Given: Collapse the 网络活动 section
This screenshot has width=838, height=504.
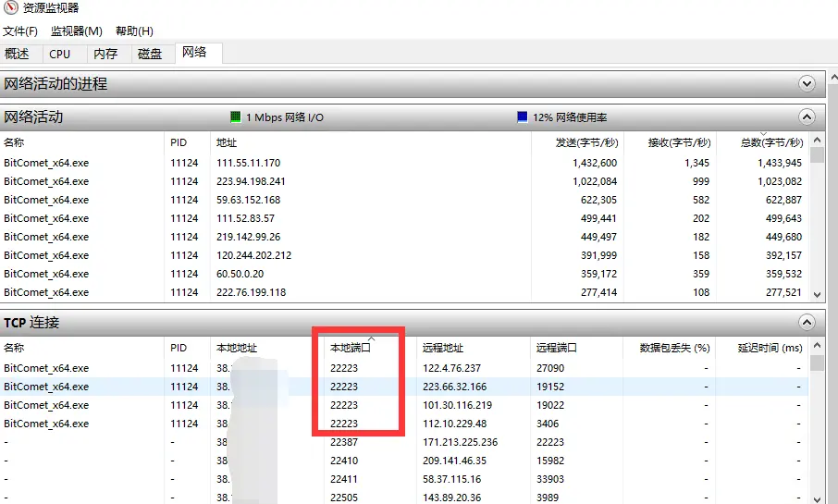Looking at the screenshot, I should pyautogui.click(x=807, y=117).
